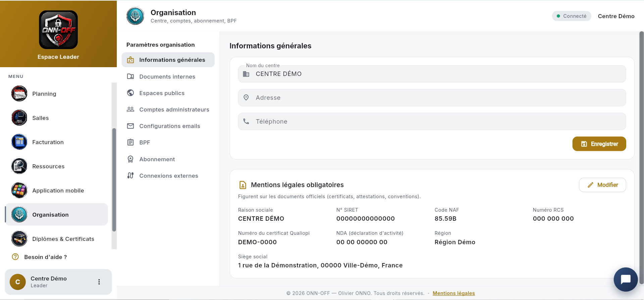Image resolution: width=644 pixels, height=300 pixels.
Task: Click the Organisation globe icon in sidebar
Action: pyautogui.click(x=19, y=215)
